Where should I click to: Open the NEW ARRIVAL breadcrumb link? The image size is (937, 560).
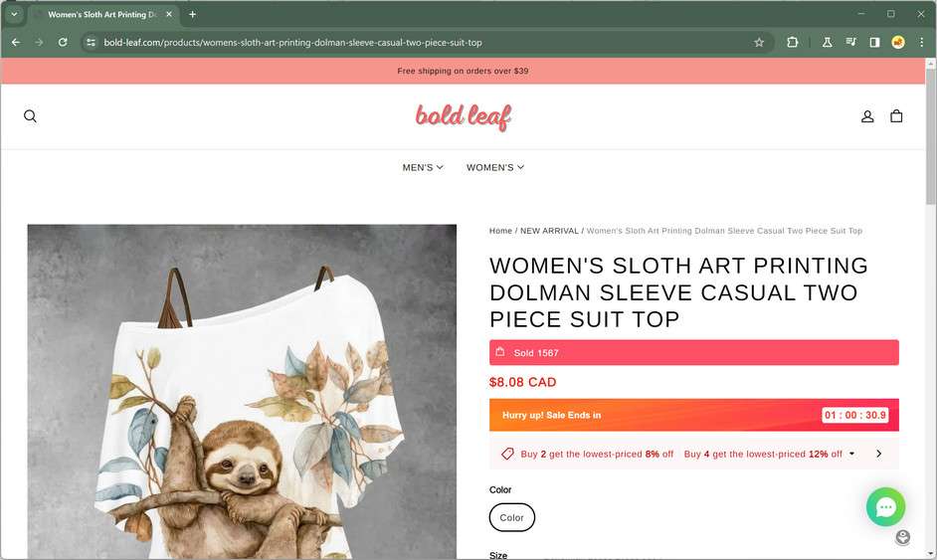coord(549,231)
